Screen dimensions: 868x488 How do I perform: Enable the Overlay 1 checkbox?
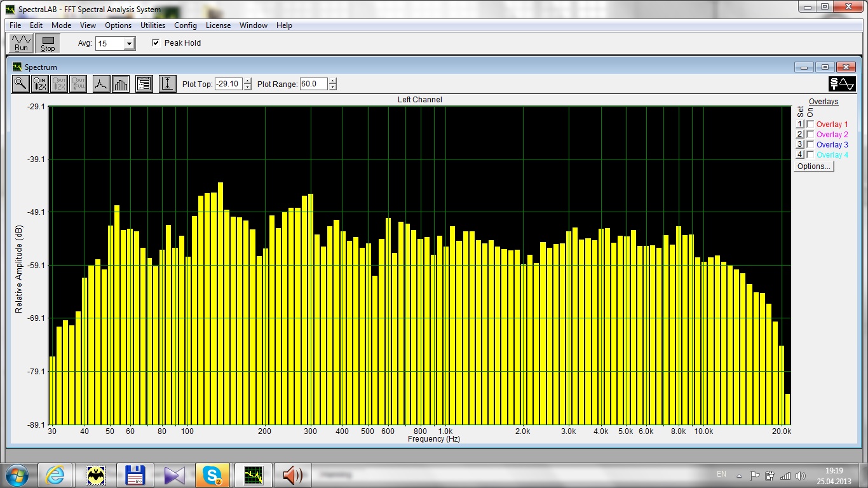pos(810,125)
